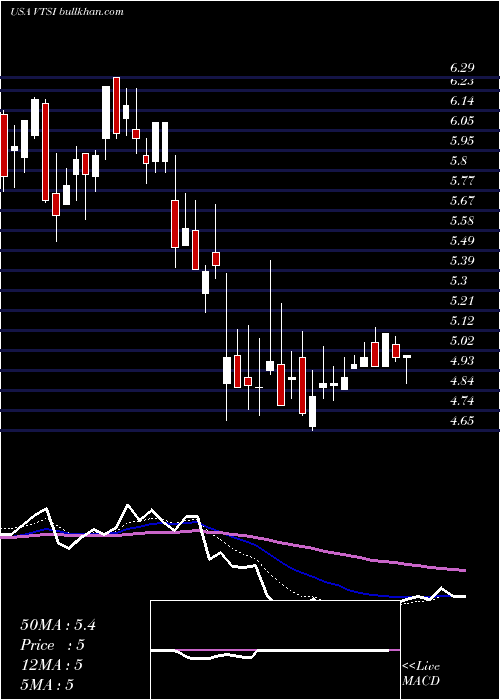500x700 pixels.
Task: Click the 5.21 price axis label
Action: coord(462,301)
